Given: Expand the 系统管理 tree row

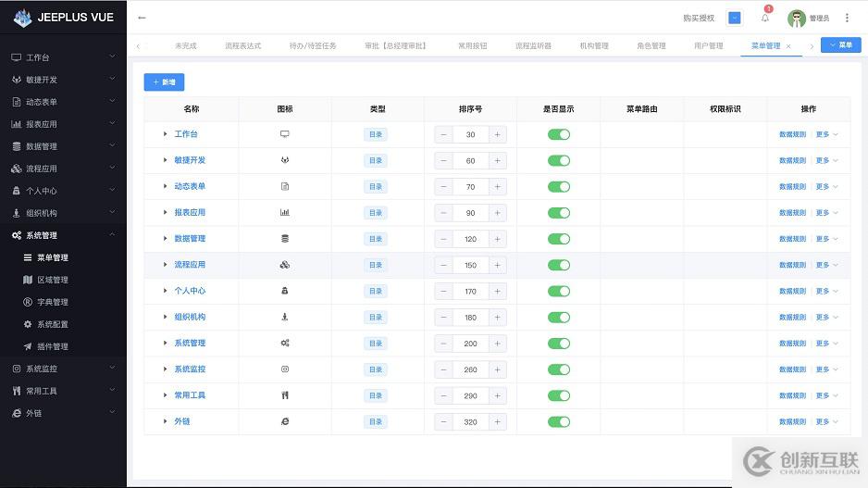Looking at the screenshot, I should point(166,344).
